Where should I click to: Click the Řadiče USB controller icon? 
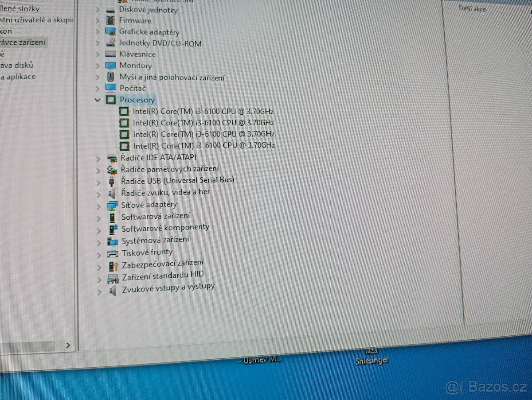click(x=111, y=180)
